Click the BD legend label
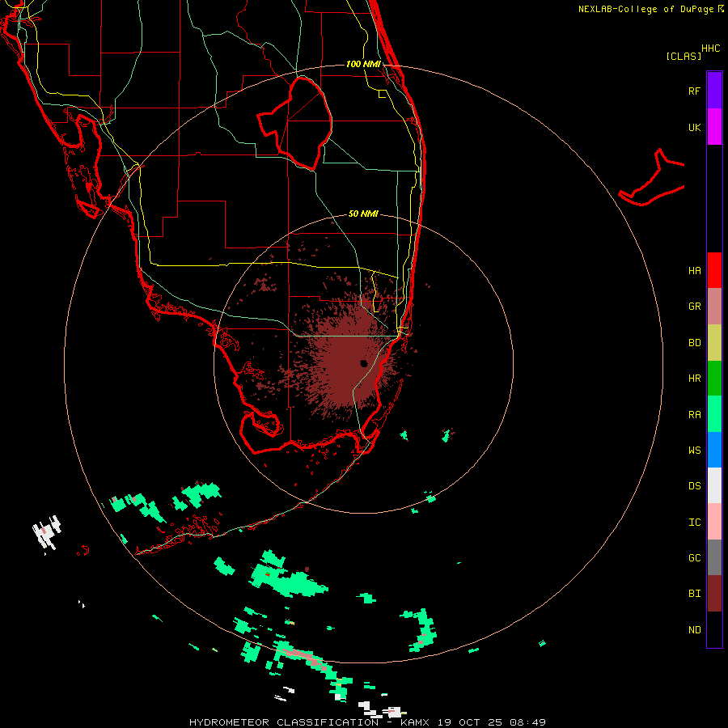The width and height of the screenshot is (728, 728). tap(694, 343)
